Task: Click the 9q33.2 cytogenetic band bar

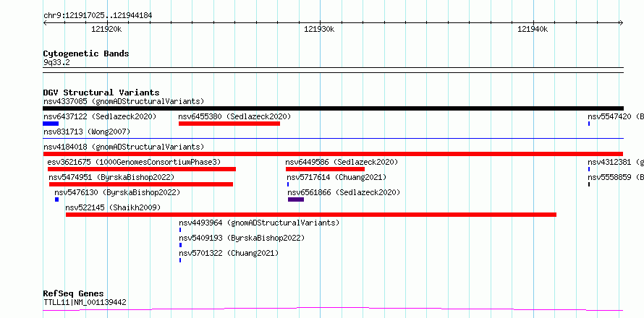Action: pos(333,70)
